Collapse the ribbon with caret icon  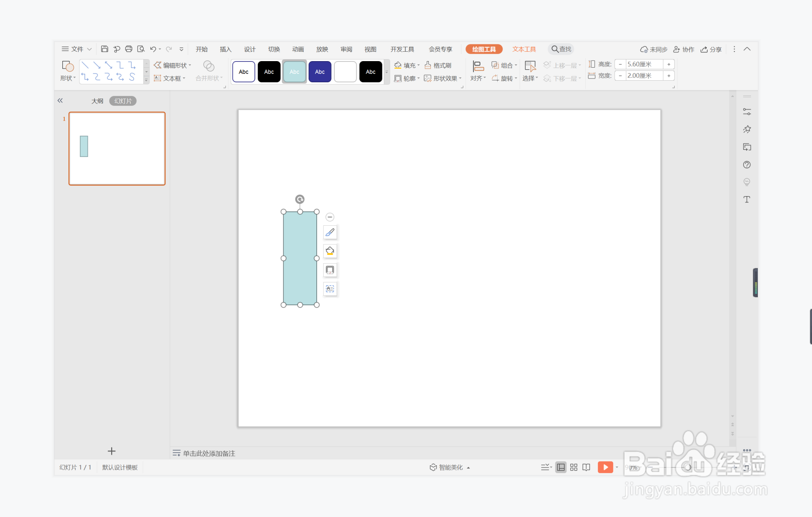(x=747, y=49)
